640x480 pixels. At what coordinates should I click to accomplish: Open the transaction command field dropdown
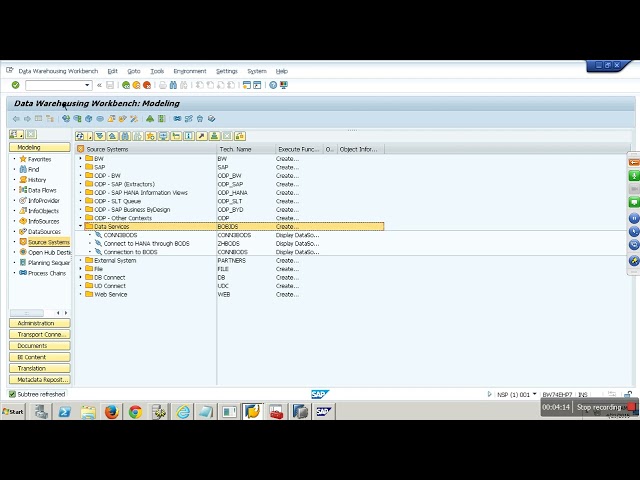coord(87,85)
